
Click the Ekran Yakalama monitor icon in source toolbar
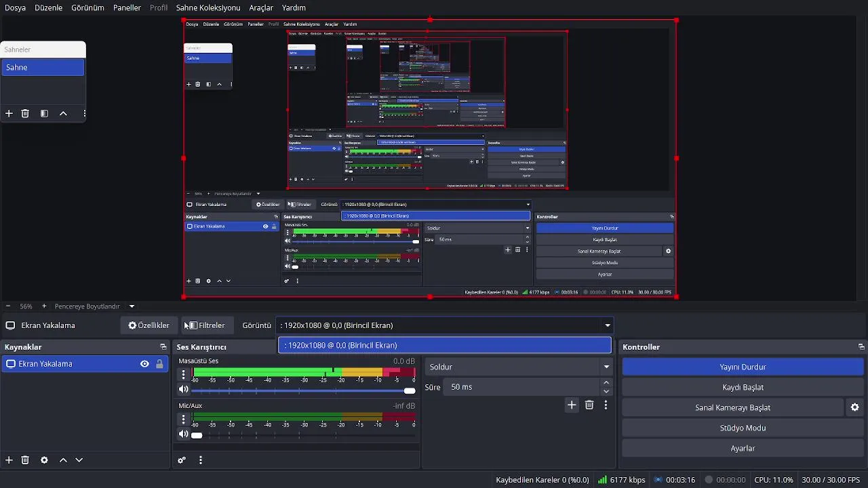point(10,325)
